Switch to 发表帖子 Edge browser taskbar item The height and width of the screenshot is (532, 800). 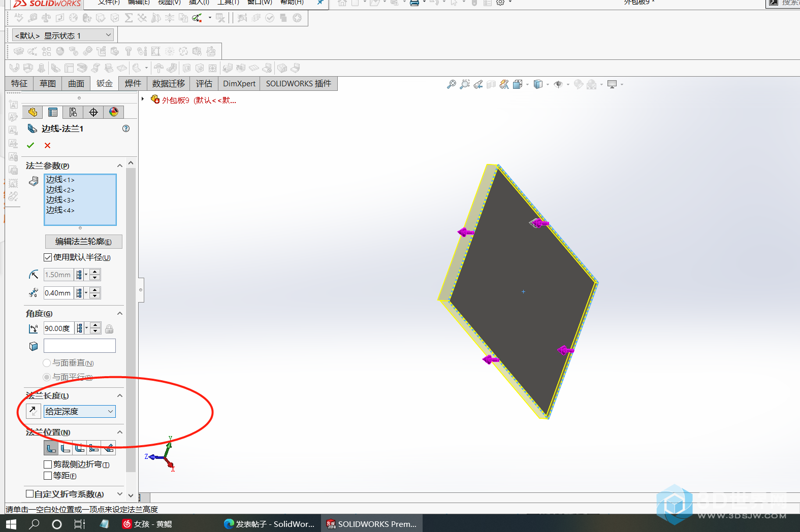pos(269,524)
